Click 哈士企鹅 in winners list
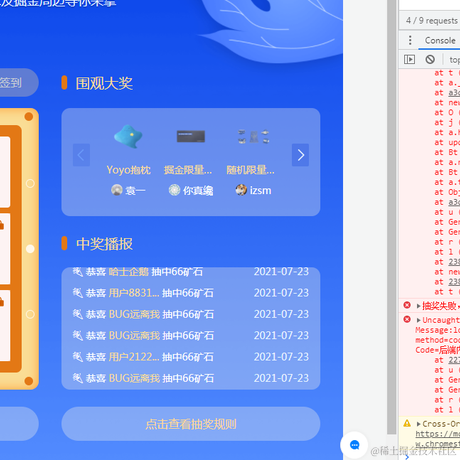Viewport: 460px width, 460px height. (x=128, y=272)
